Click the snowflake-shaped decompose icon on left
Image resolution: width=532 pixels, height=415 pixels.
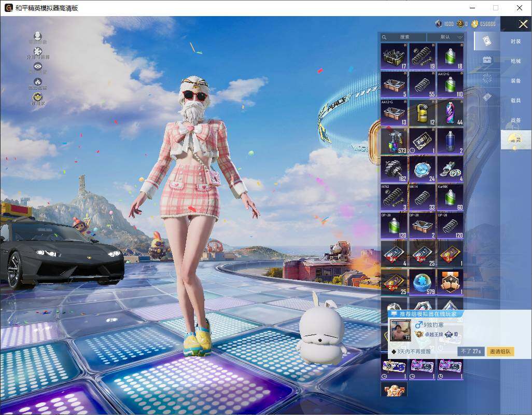click(x=38, y=51)
